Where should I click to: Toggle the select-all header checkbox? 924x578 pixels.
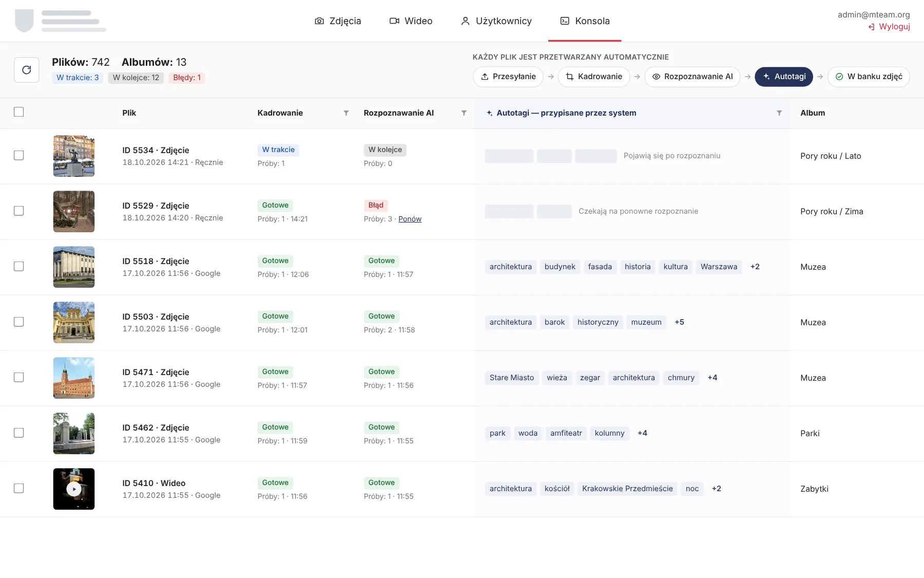tap(19, 112)
